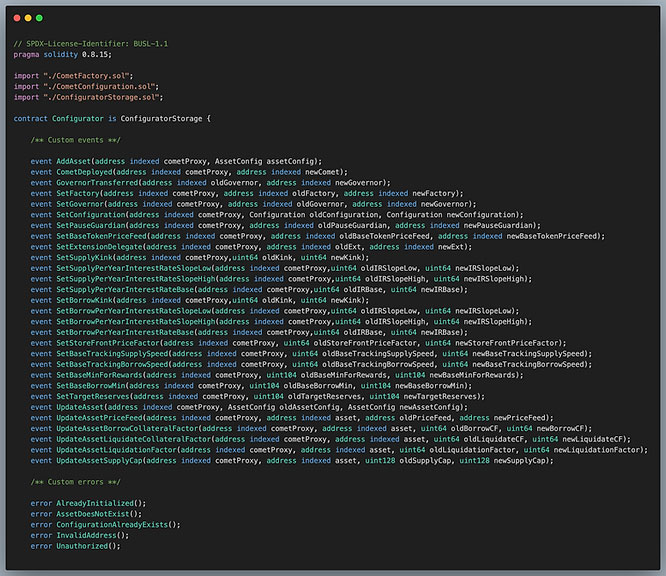Image resolution: width=666 pixels, height=576 pixels.
Task: Click the SetBorrowPerYearInterestRateSlopeHigh event name
Action: pos(135,322)
